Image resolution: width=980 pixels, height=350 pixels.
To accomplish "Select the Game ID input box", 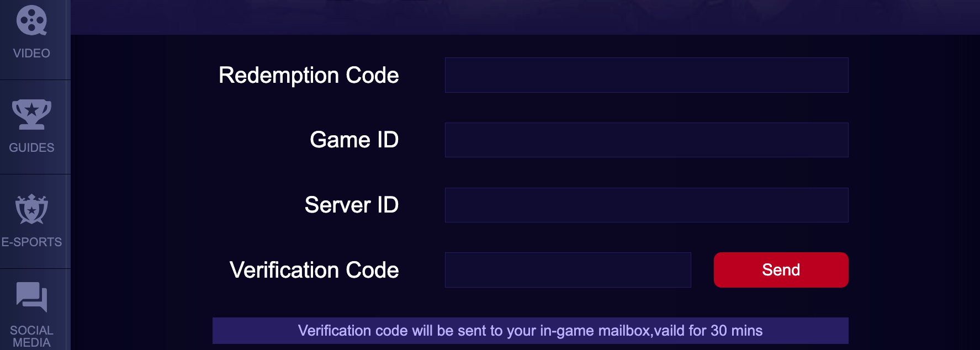I will [x=646, y=140].
